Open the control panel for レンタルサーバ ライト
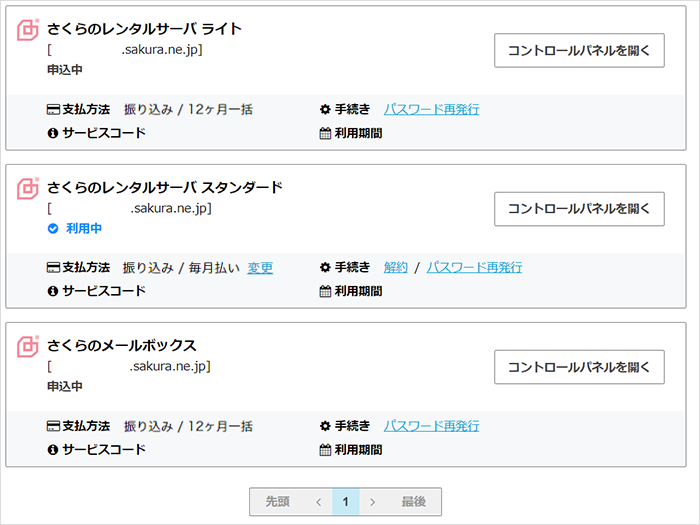Screen dimensions: 700x525 (579, 50)
